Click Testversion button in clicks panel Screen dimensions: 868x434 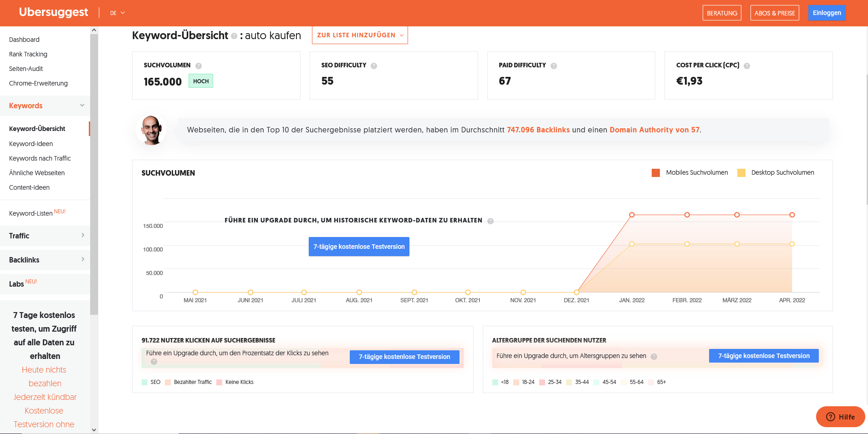(404, 357)
